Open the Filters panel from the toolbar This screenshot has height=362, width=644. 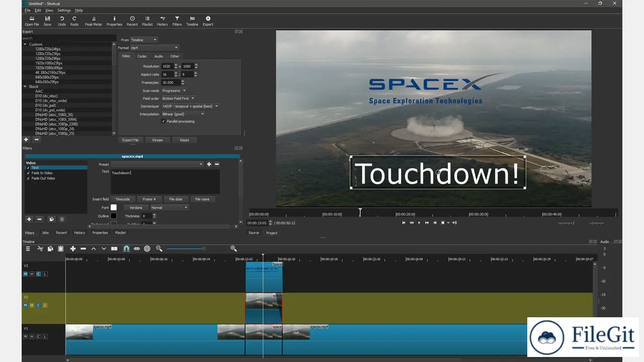click(177, 21)
